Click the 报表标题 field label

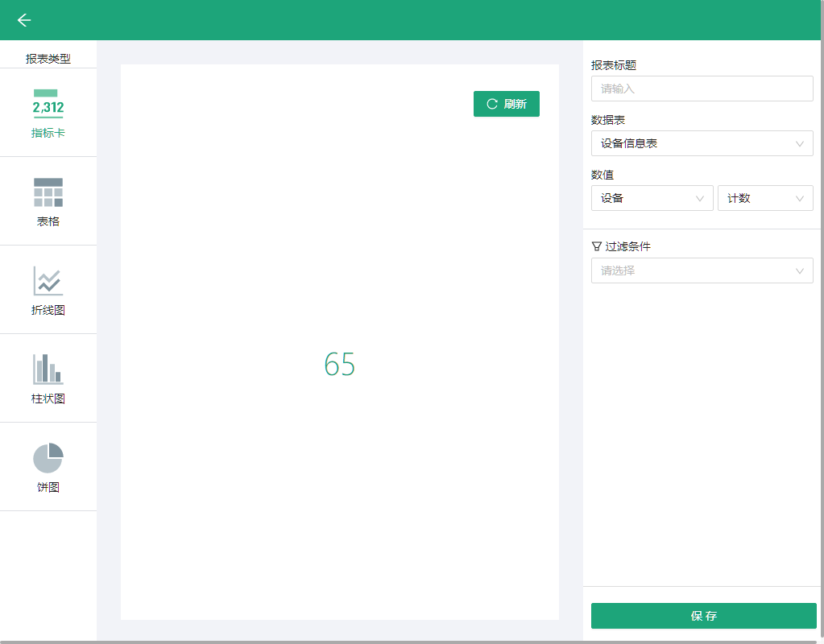click(x=614, y=65)
